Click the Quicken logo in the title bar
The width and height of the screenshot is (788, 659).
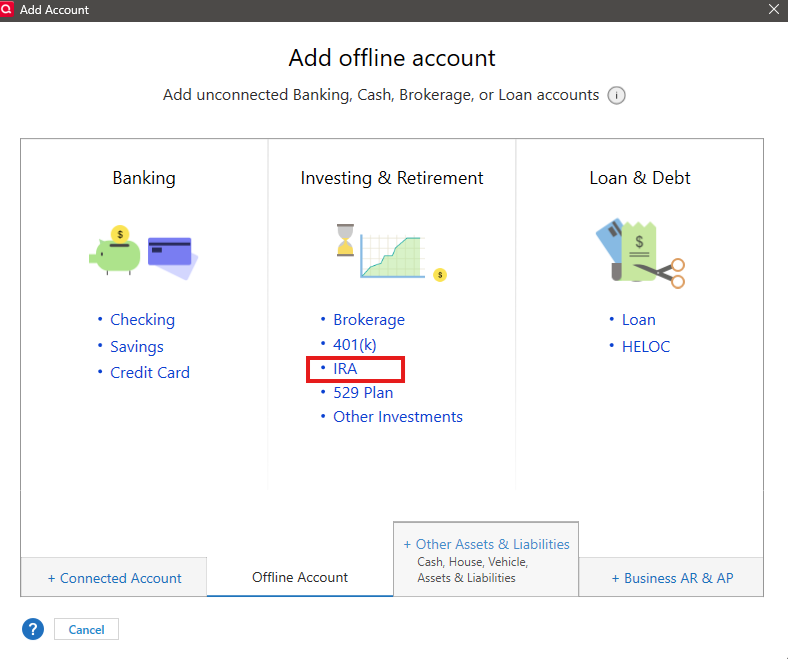pyautogui.click(x=7, y=10)
